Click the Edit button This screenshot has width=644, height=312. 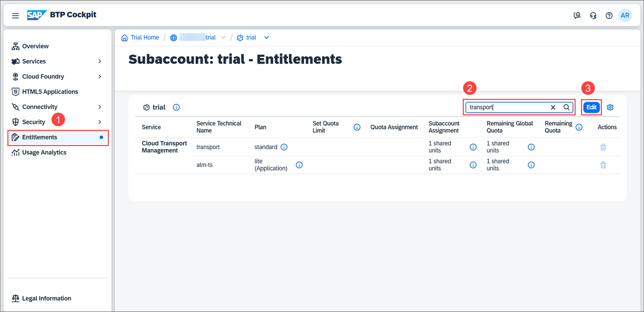click(x=592, y=107)
